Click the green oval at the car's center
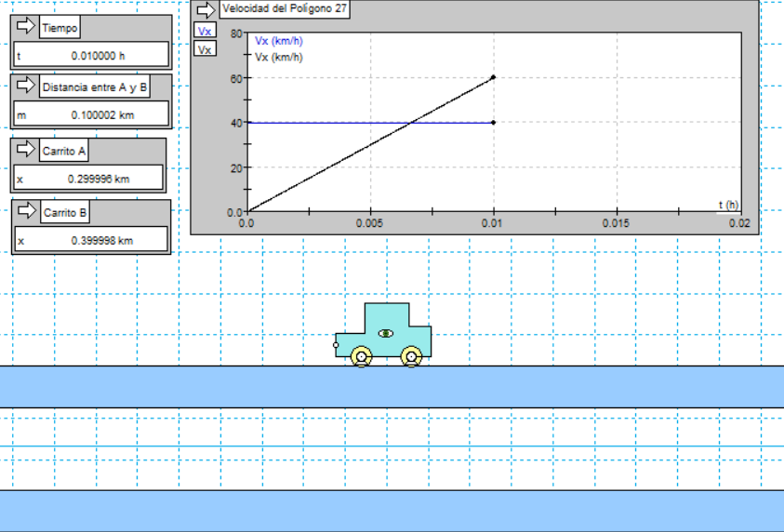The height and width of the screenshot is (532, 784). coord(385,333)
